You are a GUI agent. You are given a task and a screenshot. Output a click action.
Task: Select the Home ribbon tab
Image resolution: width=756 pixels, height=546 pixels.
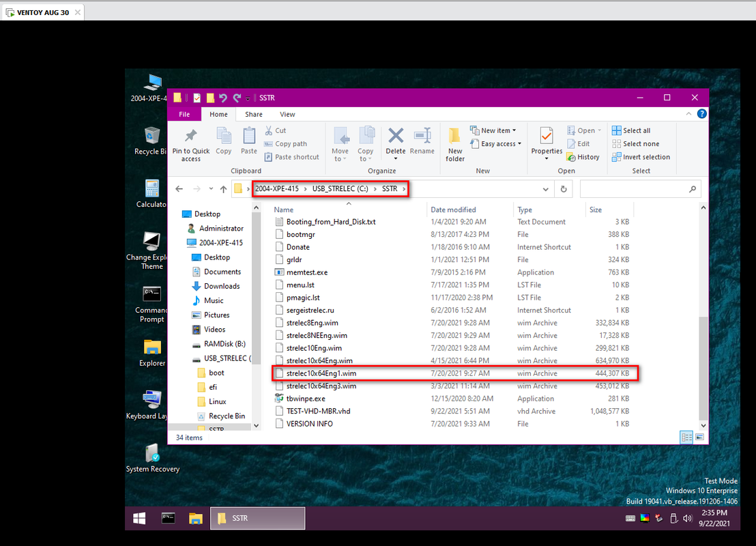pos(218,114)
